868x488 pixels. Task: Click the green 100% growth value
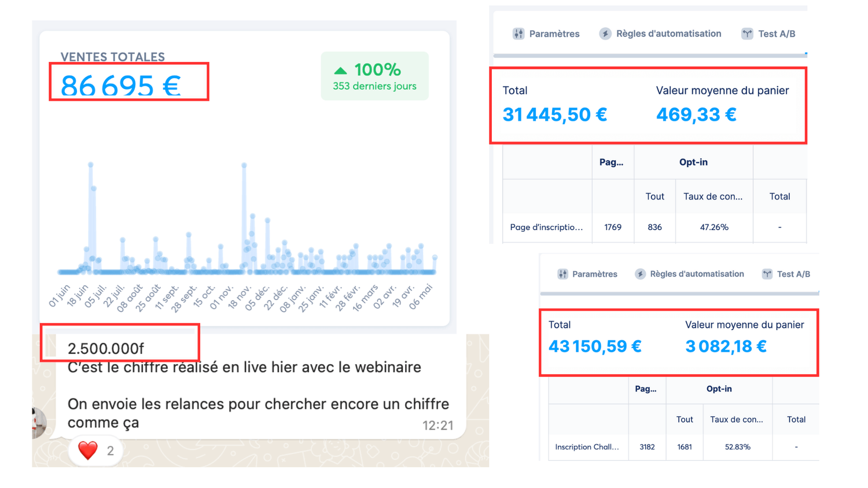click(x=377, y=70)
